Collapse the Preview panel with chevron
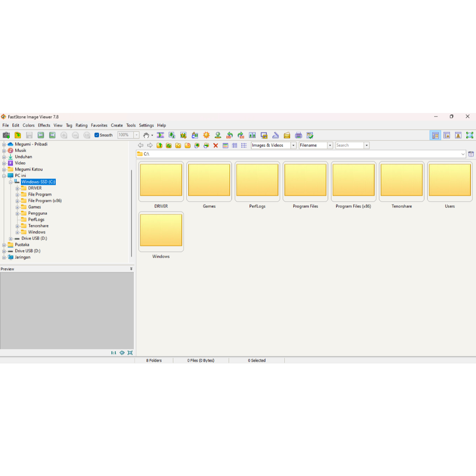 point(131,269)
